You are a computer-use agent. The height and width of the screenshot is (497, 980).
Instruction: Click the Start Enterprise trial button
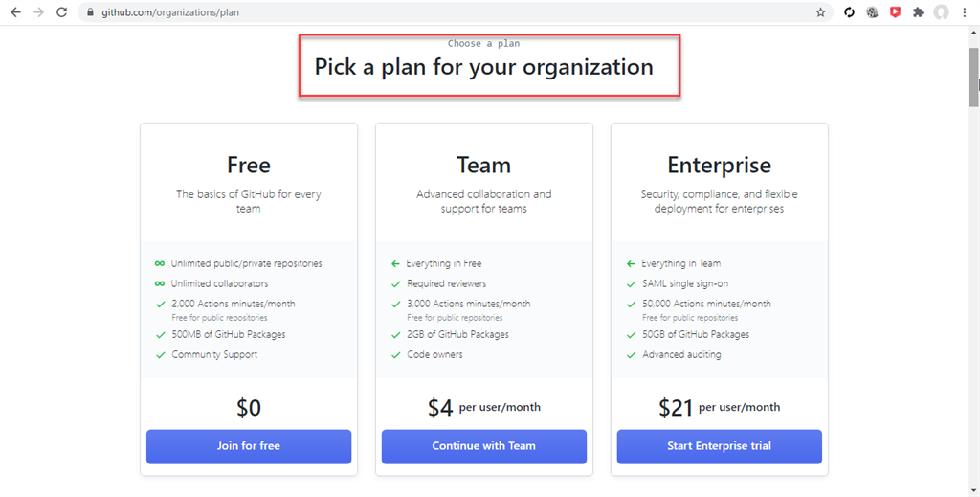point(719,446)
